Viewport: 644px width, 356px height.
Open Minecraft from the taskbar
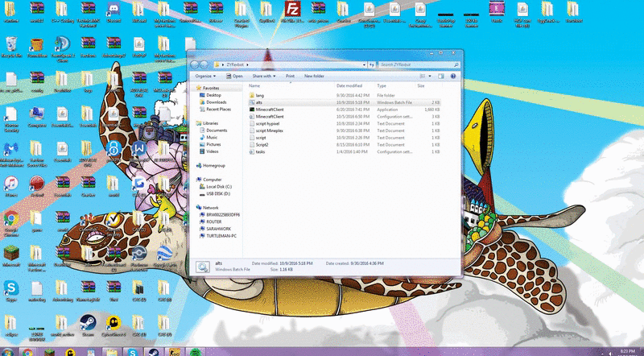point(49,352)
